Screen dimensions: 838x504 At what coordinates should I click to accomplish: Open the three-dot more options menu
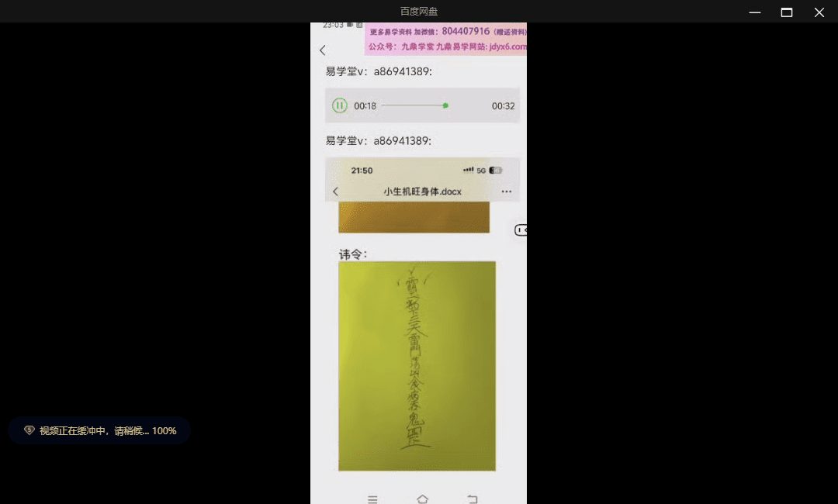(x=507, y=192)
